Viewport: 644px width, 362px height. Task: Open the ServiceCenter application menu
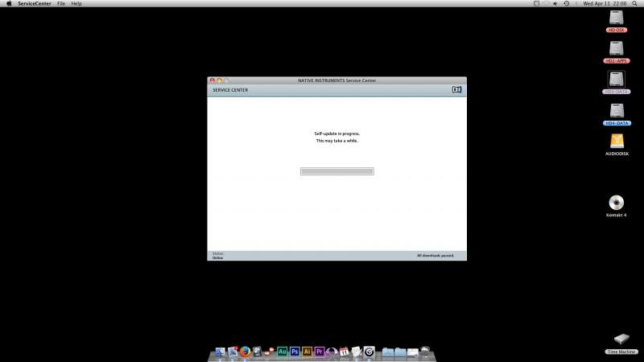tap(35, 3)
